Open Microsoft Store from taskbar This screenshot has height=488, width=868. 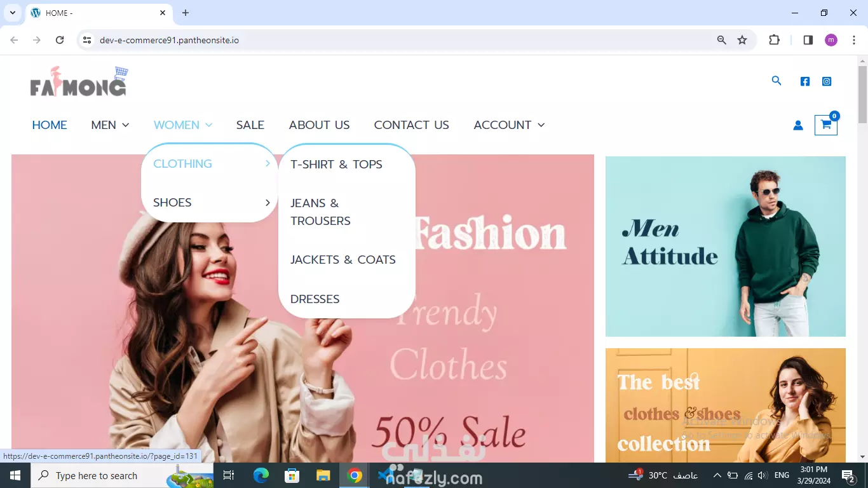tap(292, 475)
